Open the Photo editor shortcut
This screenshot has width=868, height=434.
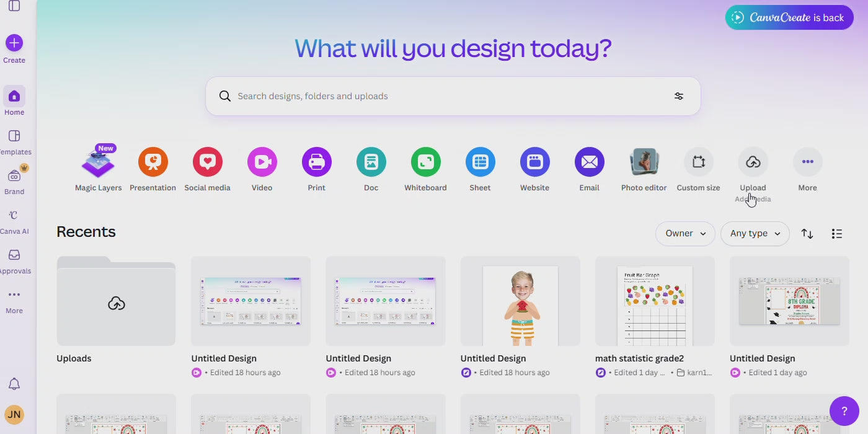(x=644, y=162)
